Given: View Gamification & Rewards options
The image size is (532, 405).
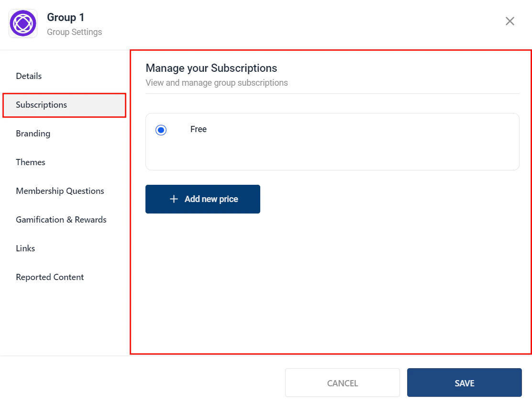Looking at the screenshot, I should [61, 219].
